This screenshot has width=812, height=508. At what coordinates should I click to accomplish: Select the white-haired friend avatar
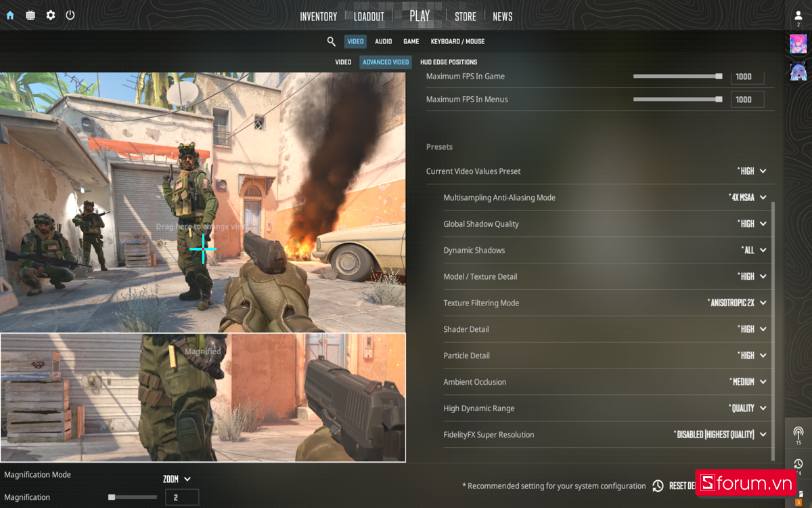click(798, 71)
